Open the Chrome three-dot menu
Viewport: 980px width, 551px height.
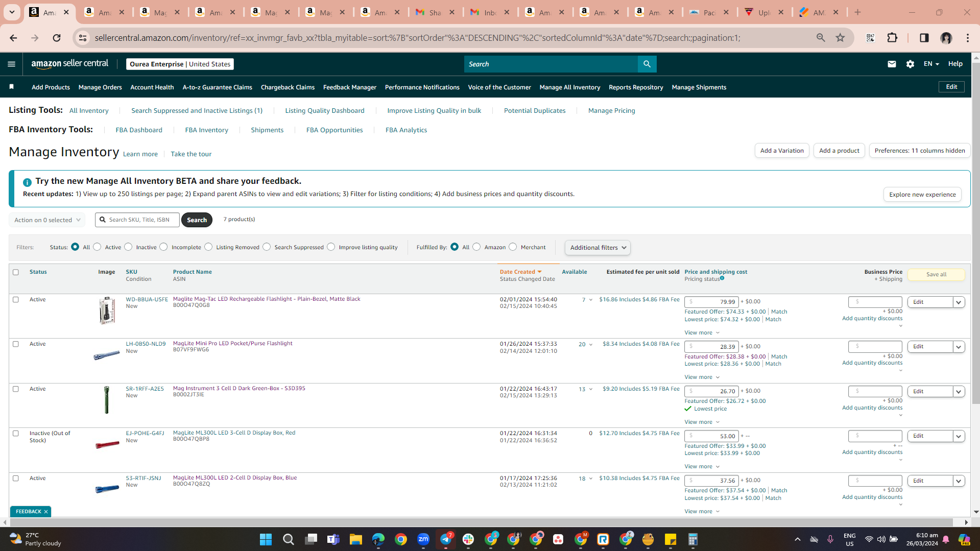coord(968,38)
